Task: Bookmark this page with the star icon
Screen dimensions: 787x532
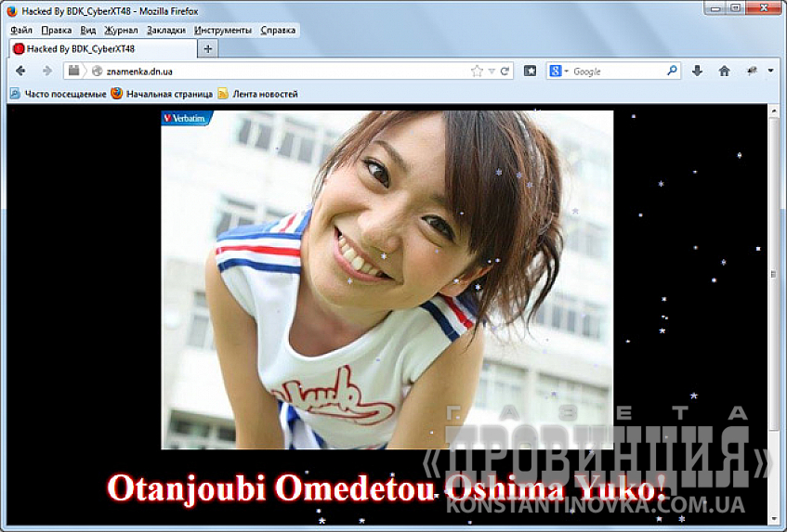Action: [x=477, y=71]
